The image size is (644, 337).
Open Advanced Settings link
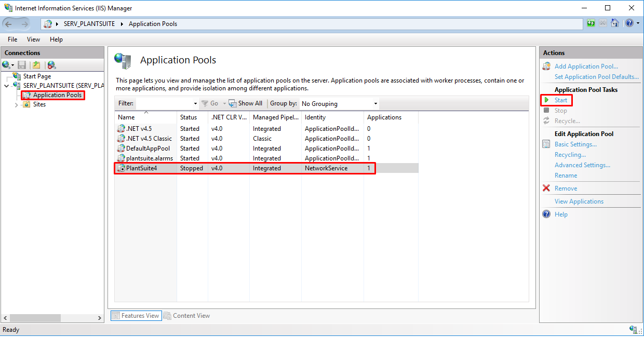[582, 165]
